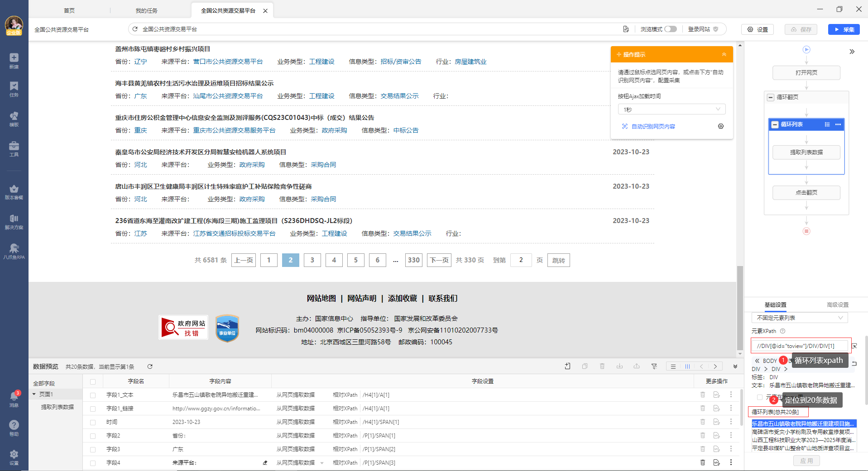Collapse the workflow panel with double arrow
The height and width of the screenshot is (471, 868).
852,52
